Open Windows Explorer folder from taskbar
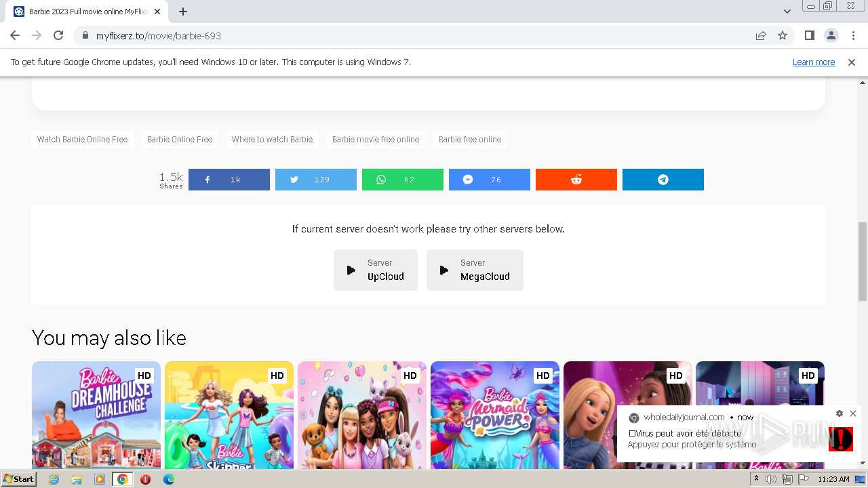This screenshot has width=868, height=488. (x=77, y=479)
